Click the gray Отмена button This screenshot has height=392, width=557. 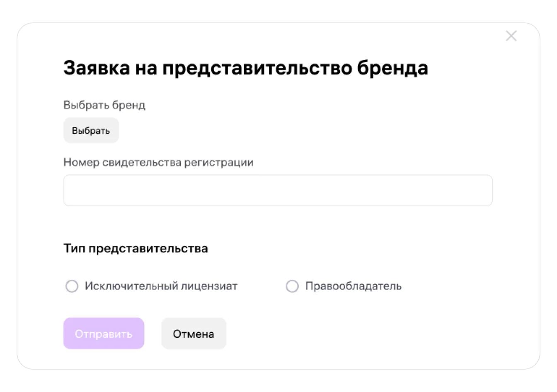pyautogui.click(x=194, y=334)
